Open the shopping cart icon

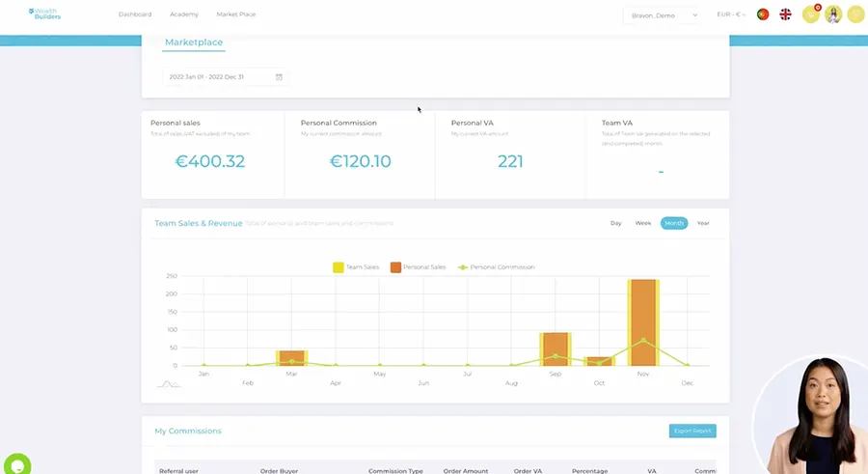coord(811,14)
